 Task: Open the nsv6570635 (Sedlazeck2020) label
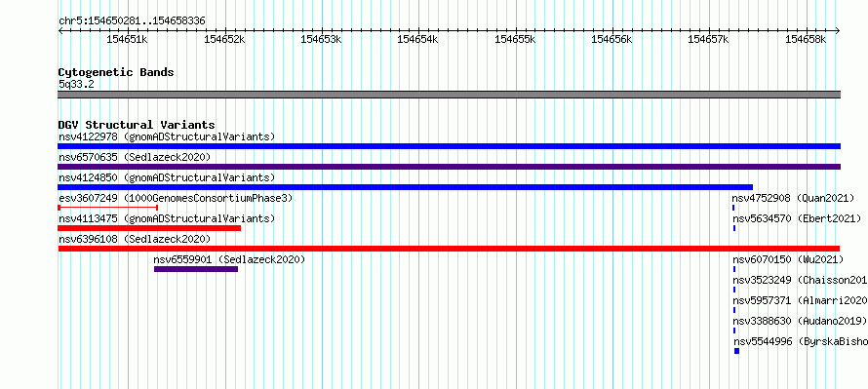pyautogui.click(x=135, y=157)
